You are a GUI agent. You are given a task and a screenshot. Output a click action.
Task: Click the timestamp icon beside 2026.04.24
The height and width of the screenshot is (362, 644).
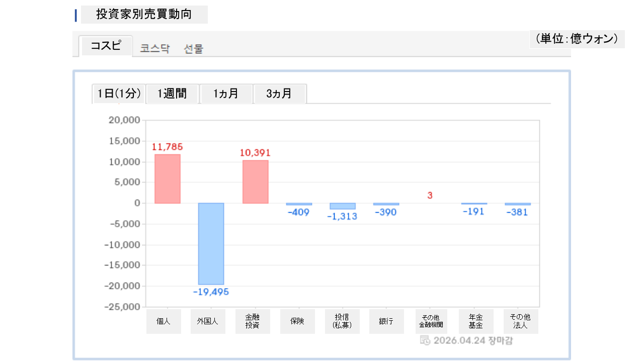(x=425, y=340)
